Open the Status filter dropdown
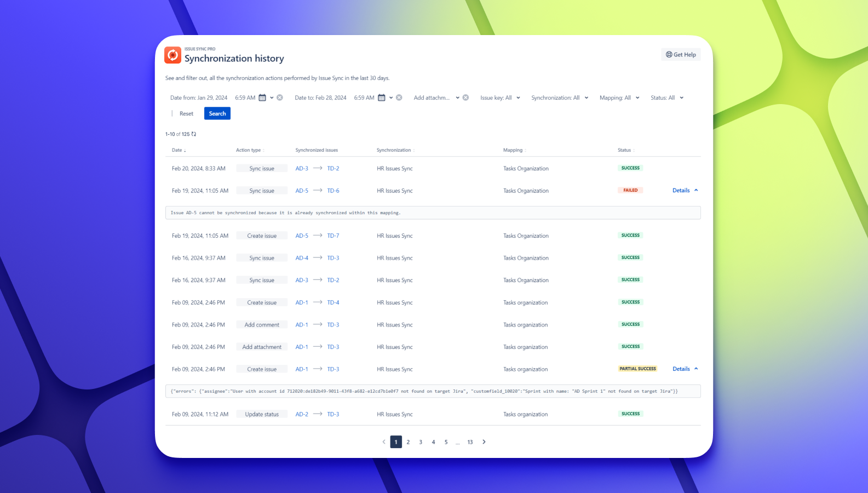The height and width of the screenshot is (493, 868). pos(667,98)
